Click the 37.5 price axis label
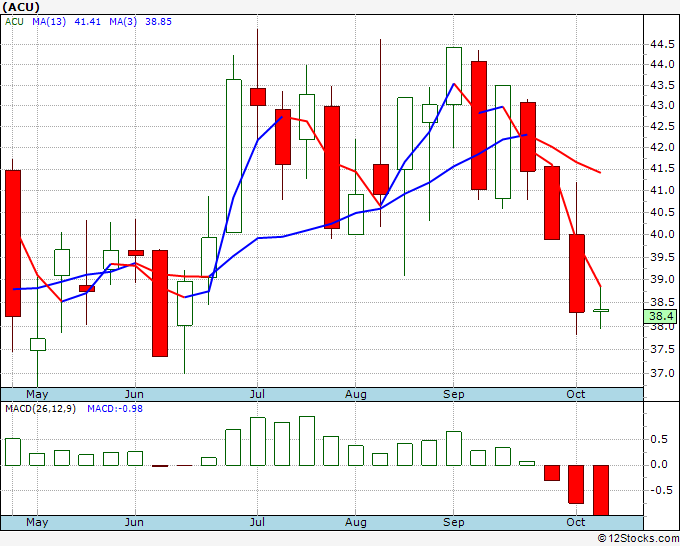Screen dimensions: 680x546 point(662,349)
